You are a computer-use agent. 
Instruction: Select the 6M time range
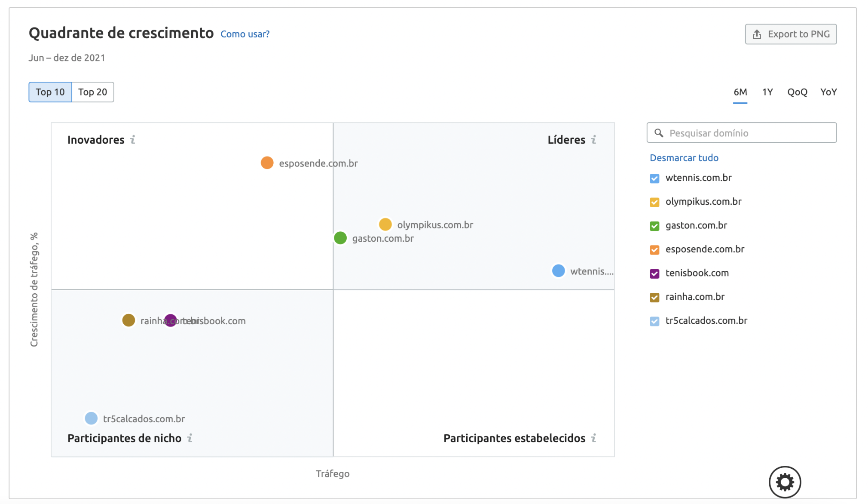[x=740, y=92]
